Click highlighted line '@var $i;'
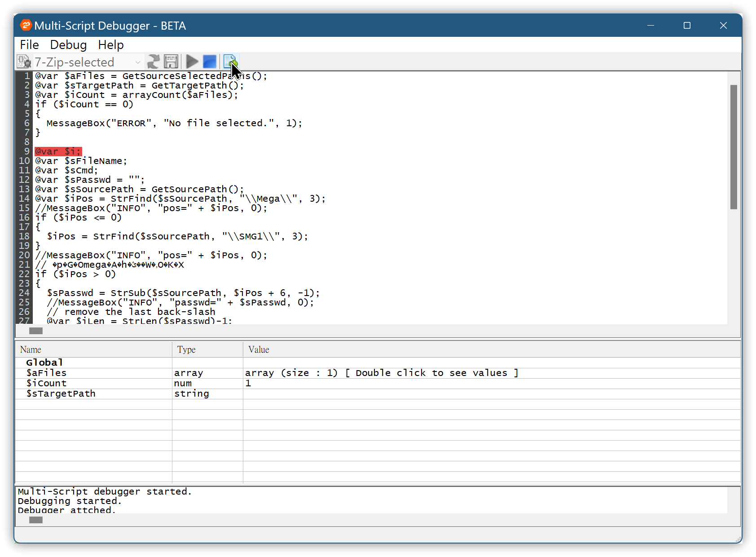This screenshot has width=756, height=557. point(58,151)
